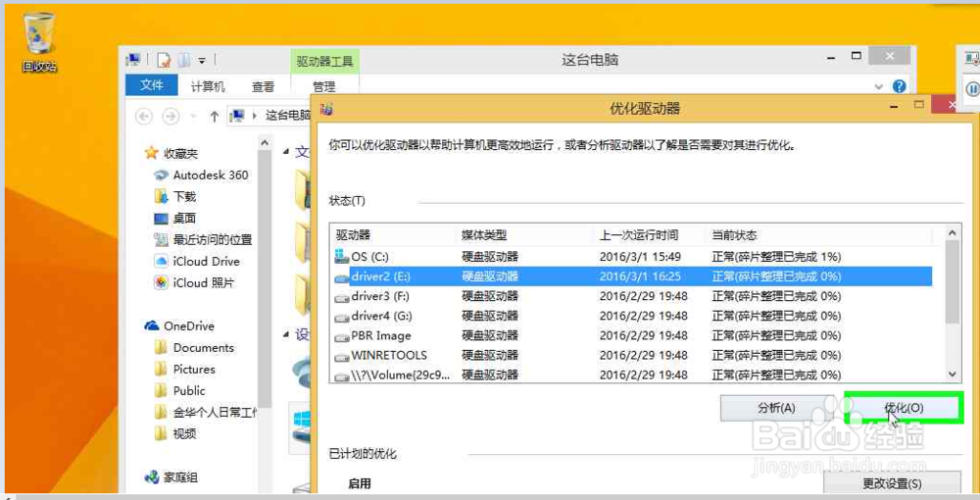Open the 计算机 ribbon tab
980x500 pixels.
click(x=208, y=87)
